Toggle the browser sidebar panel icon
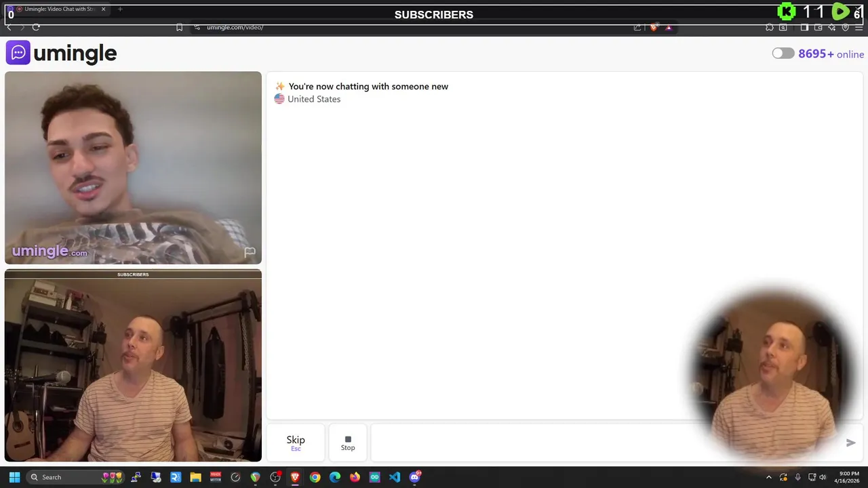The height and width of the screenshot is (488, 868). point(804,27)
